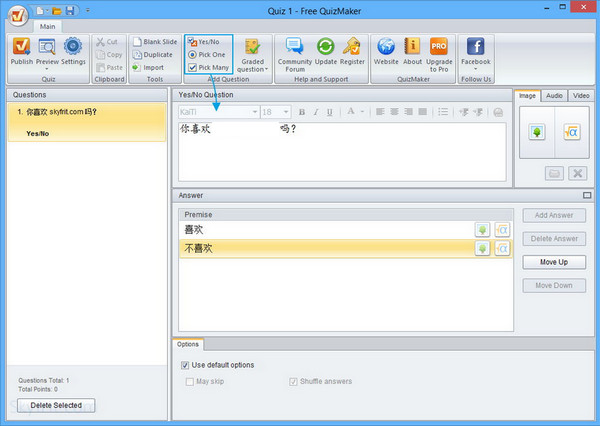
Task: Switch to the Video tab
Action: click(580, 95)
